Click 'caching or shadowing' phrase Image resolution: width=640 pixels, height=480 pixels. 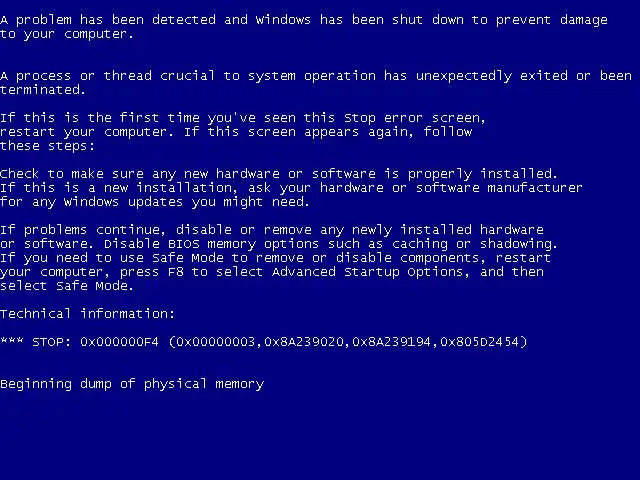coord(473,244)
